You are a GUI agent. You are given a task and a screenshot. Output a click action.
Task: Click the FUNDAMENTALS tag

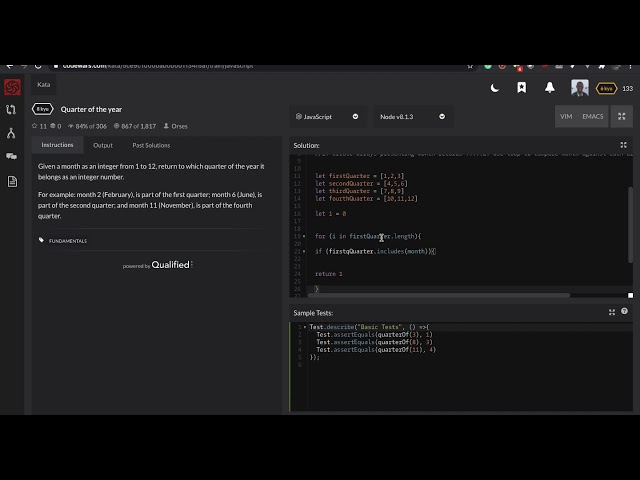[x=68, y=241]
